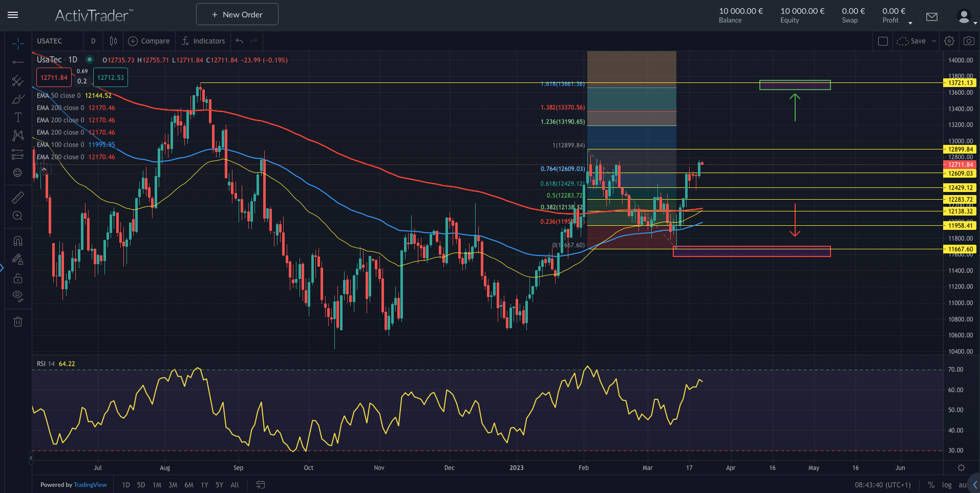Select the text annotation tool
Screen dimensions: 980x493
[18, 117]
